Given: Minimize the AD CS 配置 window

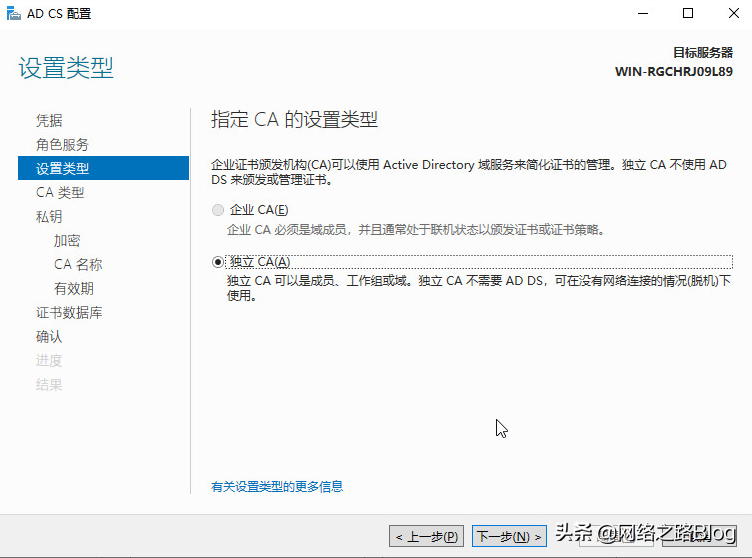Looking at the screenshot, I should (643, 13).
